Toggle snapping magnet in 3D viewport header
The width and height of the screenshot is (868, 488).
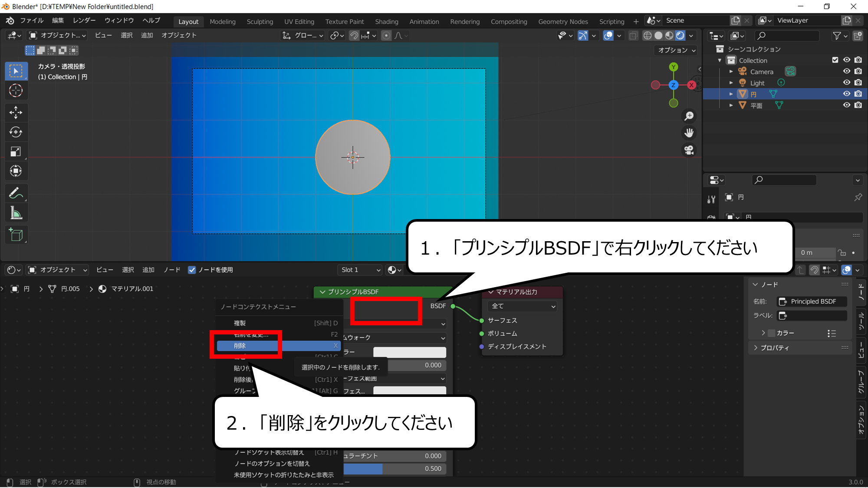coord(354,36)
